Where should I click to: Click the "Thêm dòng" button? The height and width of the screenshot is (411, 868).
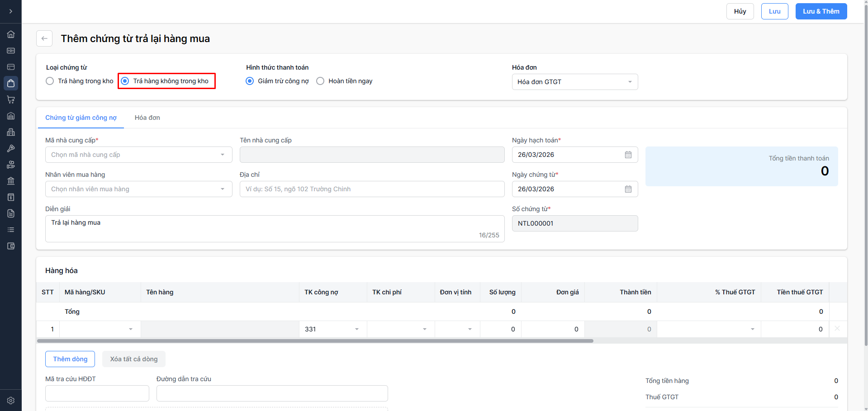[x=70, y=359]
